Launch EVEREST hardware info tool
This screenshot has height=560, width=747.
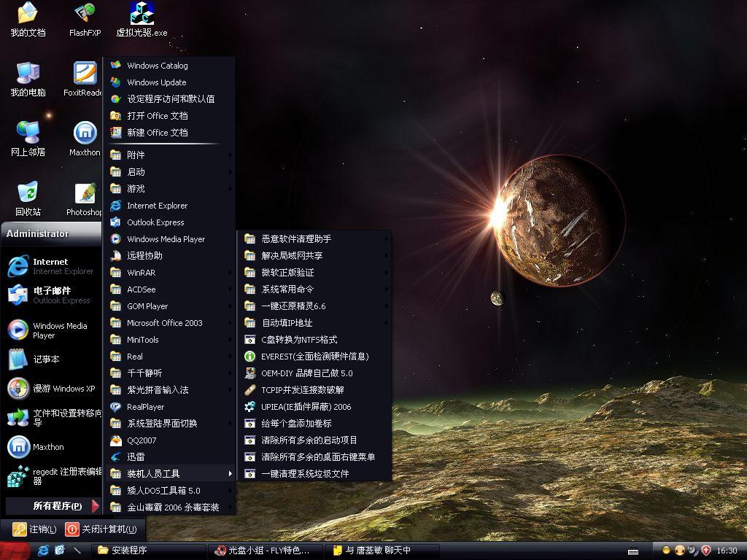314,356
